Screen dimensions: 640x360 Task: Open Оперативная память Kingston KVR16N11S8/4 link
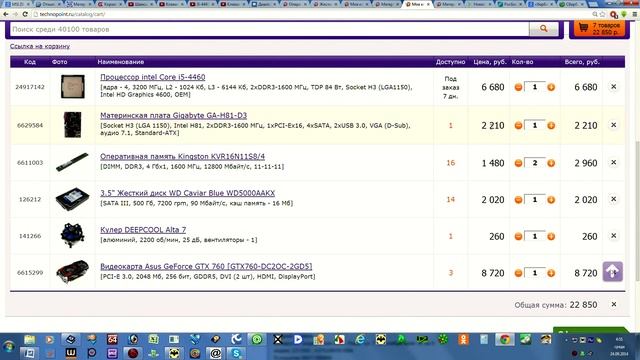(182, 156)
